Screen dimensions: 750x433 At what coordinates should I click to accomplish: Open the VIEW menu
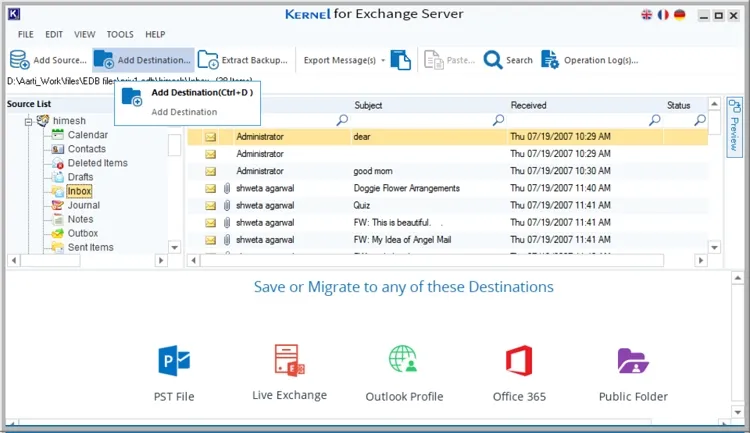coord(85,34)
